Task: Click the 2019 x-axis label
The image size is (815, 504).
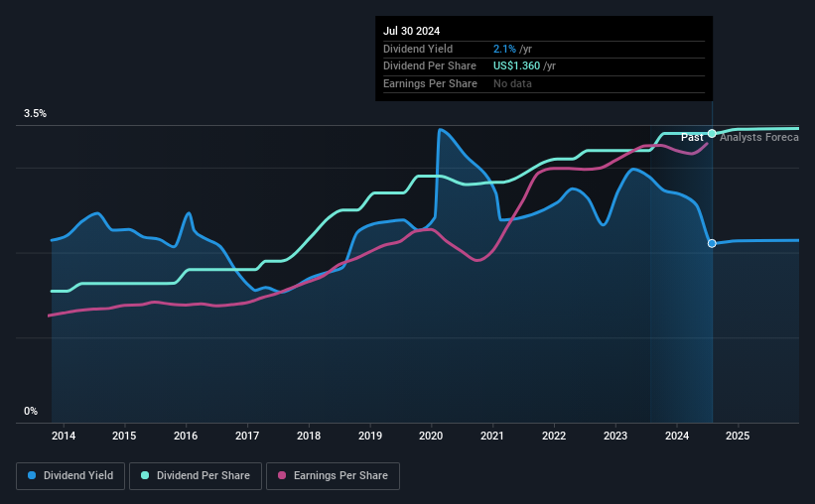Action: (370, 436)
